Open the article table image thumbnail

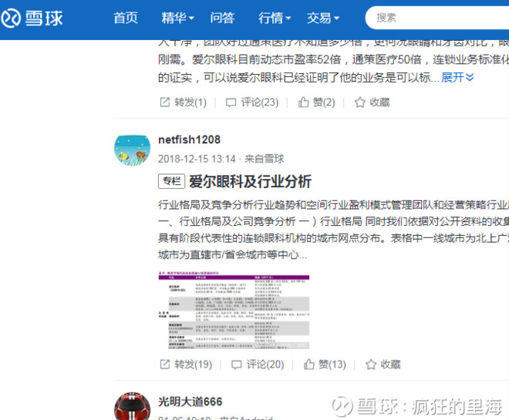234,310
